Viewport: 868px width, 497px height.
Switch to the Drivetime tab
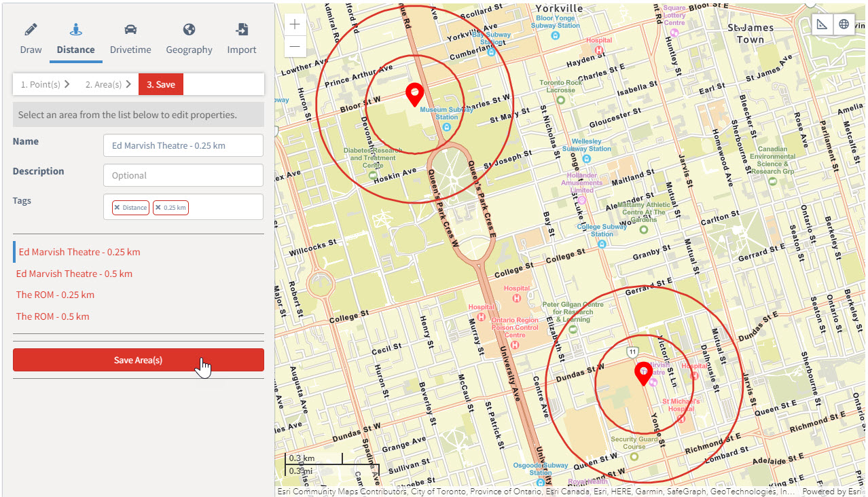pos(130,39)
